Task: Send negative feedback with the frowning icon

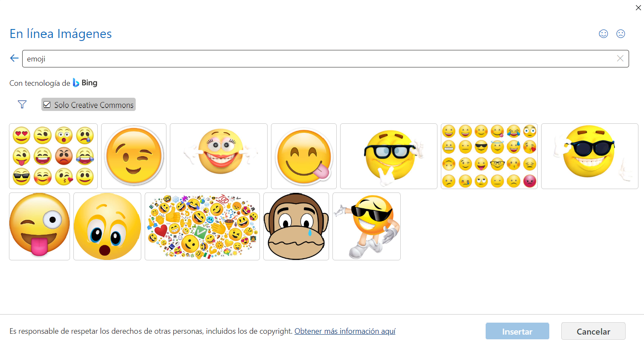Action: pos(620,33)
